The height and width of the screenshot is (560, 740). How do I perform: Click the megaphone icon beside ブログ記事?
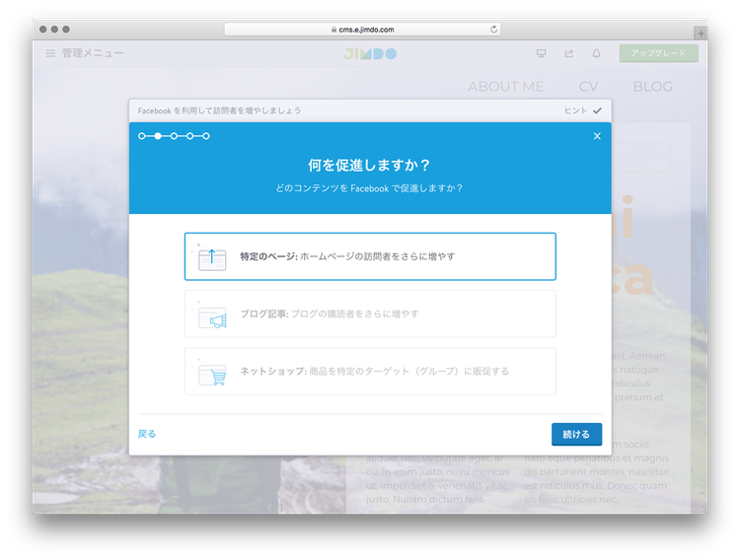210,315
